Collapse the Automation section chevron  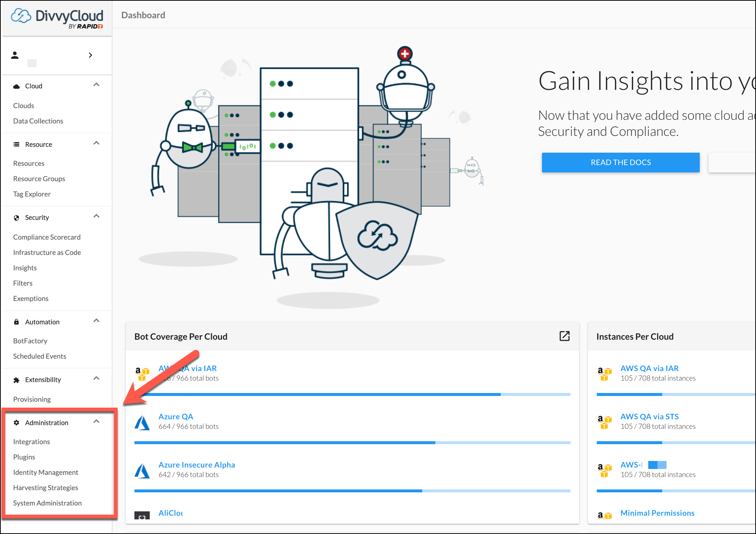tap(96, 321)
